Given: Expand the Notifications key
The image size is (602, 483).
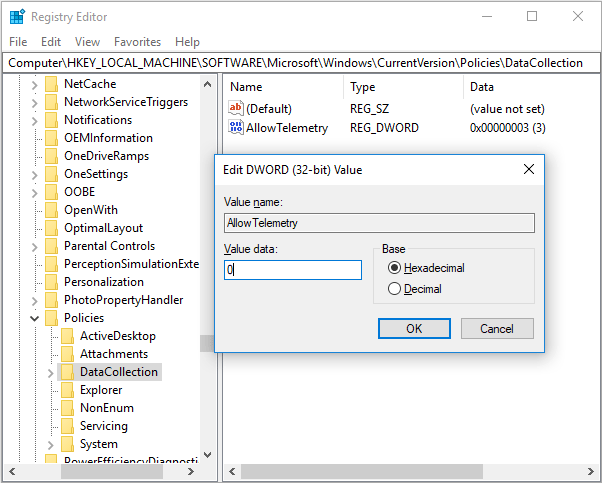Looking at the screenshot, I should (x=35, y=121).
